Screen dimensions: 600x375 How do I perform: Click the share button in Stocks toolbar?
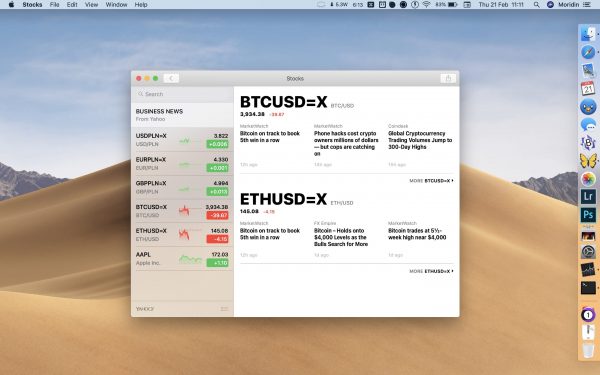click(x=448, y=78)
